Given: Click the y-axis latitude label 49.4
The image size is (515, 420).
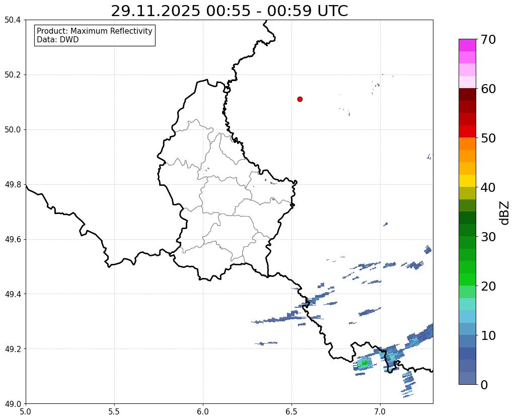Looking at the screenshot, I should pyautogui.click(x=13, y=294).
